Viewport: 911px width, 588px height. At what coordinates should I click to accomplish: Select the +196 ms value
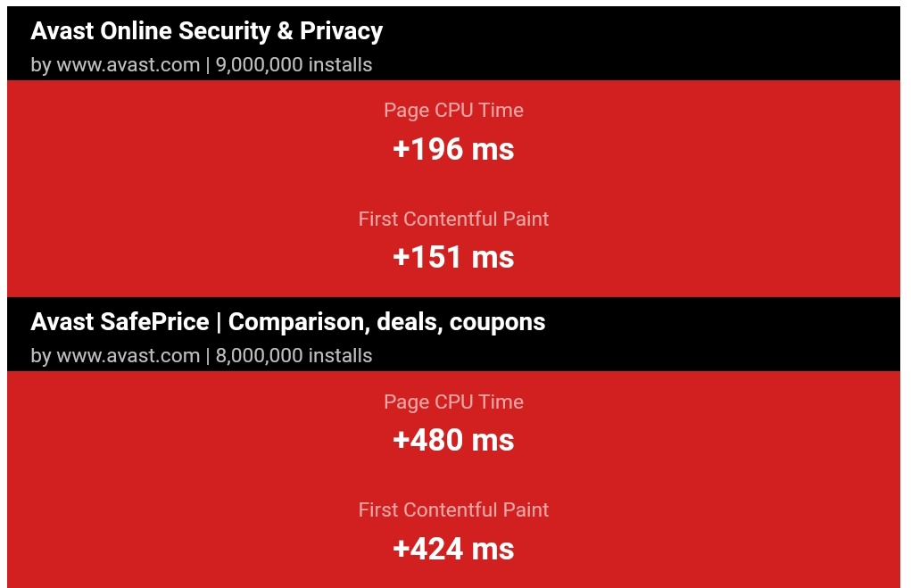(x=453, y=149)
